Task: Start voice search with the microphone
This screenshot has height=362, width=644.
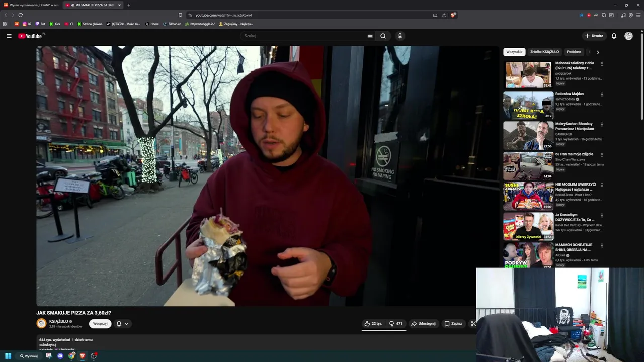Action: point(400,36)
